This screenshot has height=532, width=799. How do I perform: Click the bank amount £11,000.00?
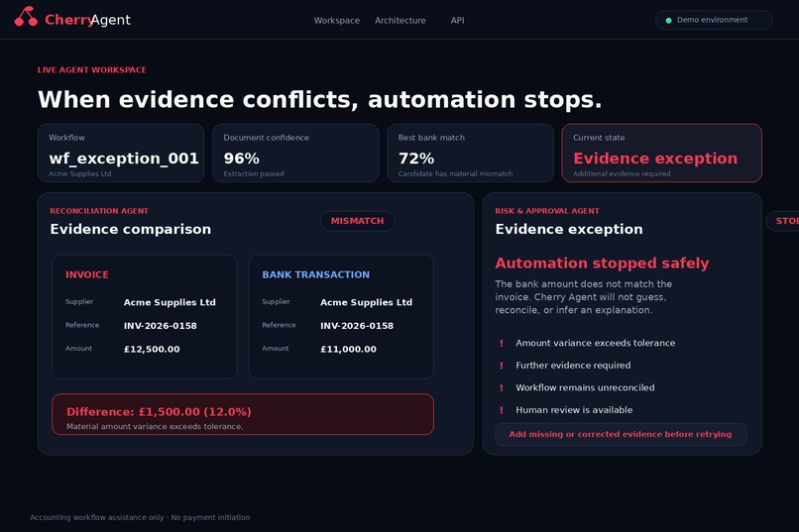point(349,350)
